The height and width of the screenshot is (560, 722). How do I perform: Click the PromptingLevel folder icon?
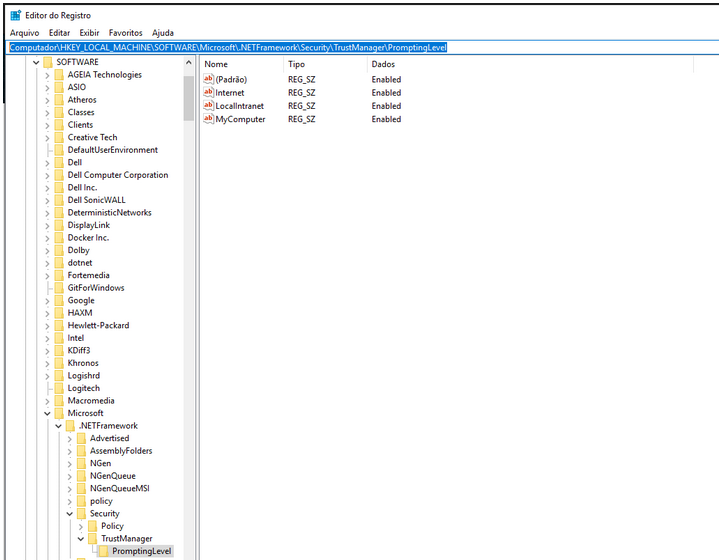pos(104,551)
